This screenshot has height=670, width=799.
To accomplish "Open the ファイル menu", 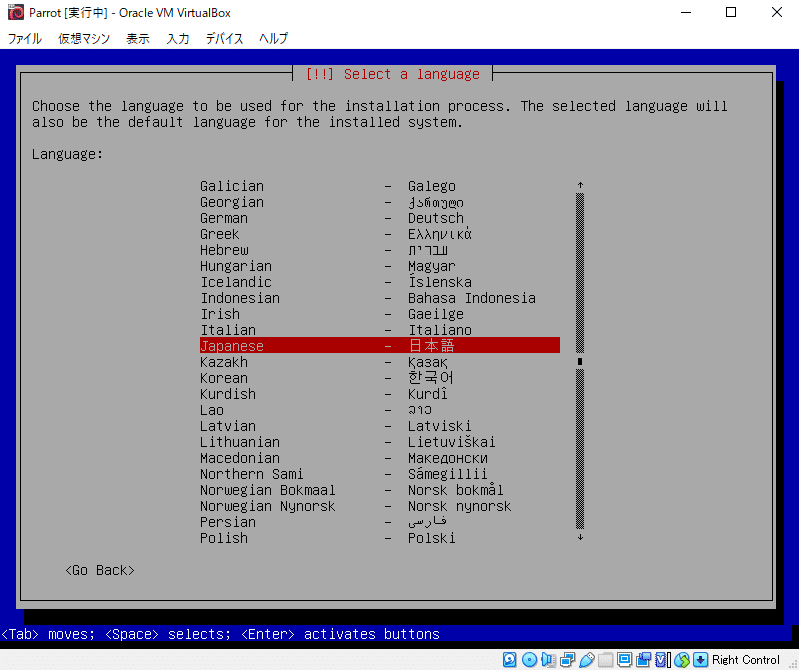I will (x=24, y=38).
